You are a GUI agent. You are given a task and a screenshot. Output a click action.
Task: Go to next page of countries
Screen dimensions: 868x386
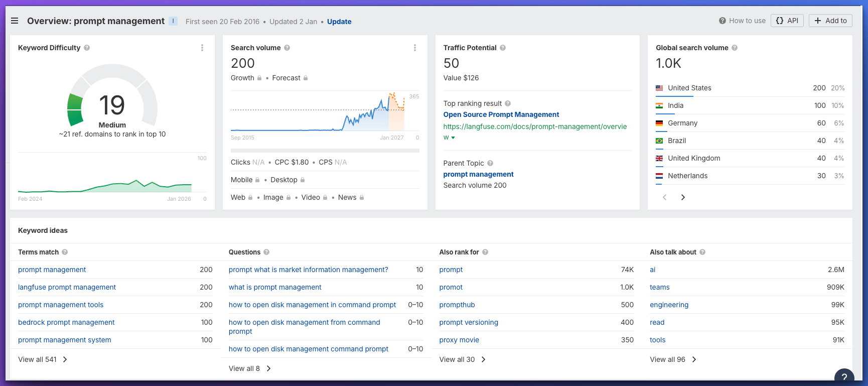coord(683,197)
